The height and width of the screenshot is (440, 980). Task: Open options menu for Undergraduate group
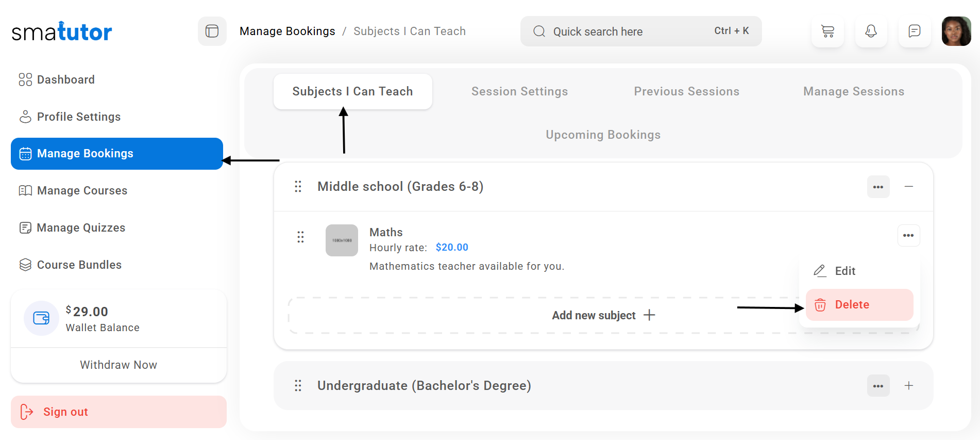[x=878, y=386]
